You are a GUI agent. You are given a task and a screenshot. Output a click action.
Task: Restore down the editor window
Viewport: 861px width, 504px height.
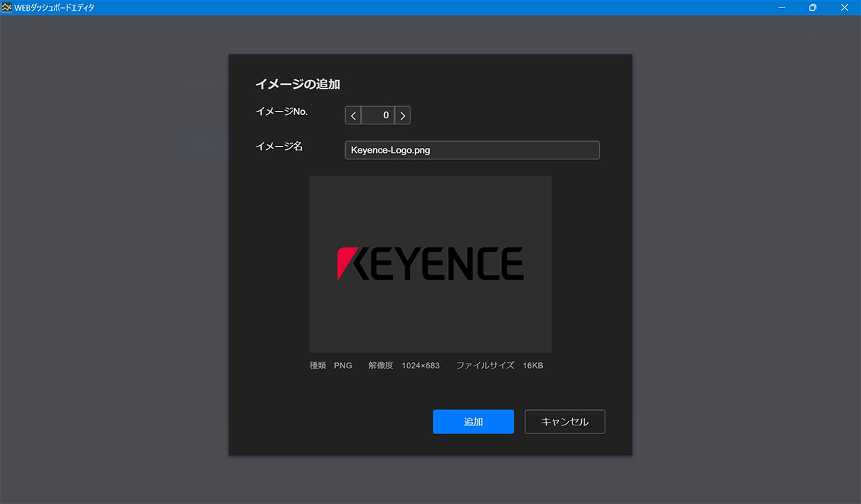point(813,7)
